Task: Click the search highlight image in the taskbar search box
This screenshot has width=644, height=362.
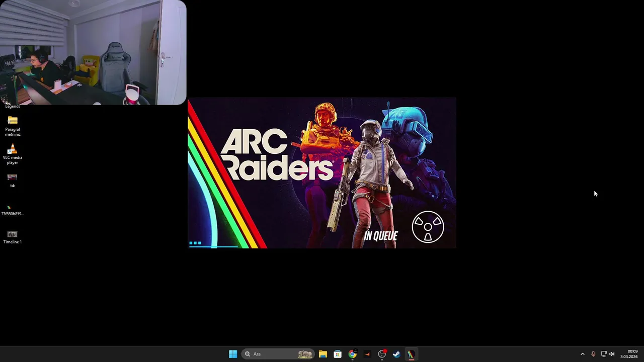Action: (305, 354)
